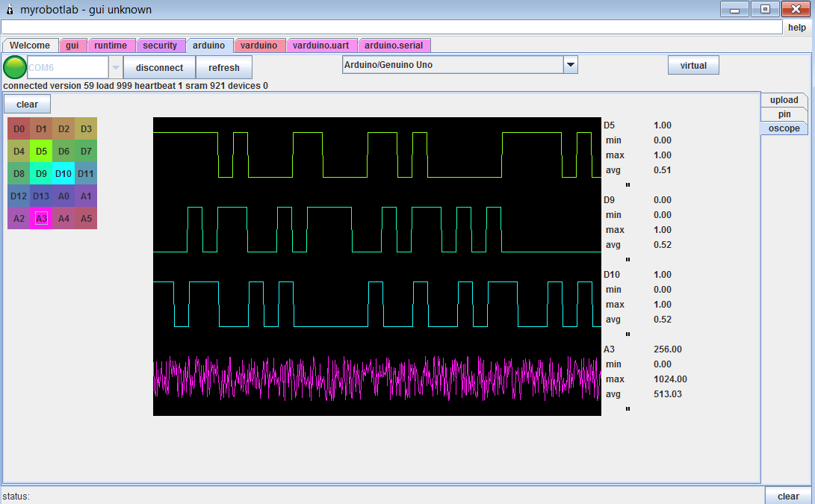The width and height of the screenshot is (815, 504).
Task: Enable the A0 analog pin trace
Action: point(63,196)
